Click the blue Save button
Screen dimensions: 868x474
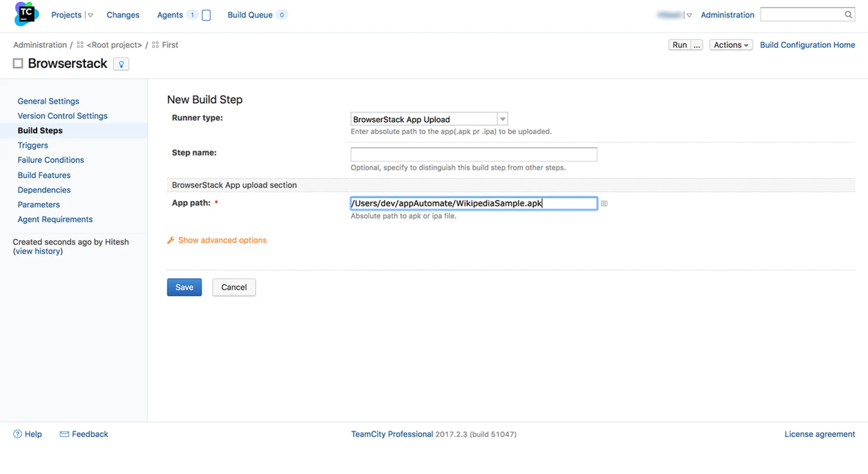tap(184, 287)
